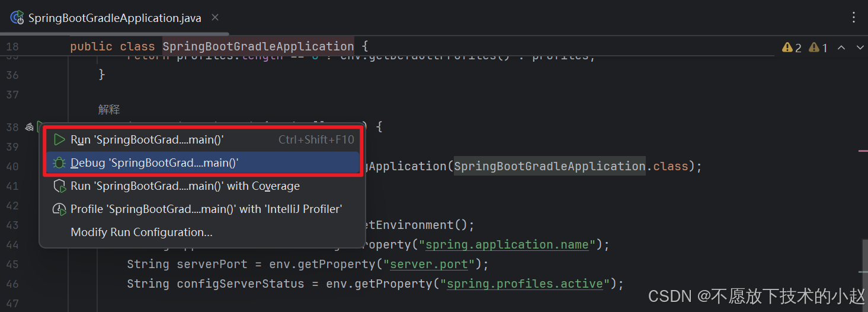Choose Run 'SpringBootGrad....main()' with Coverage
868x312 pixels.
203,186
